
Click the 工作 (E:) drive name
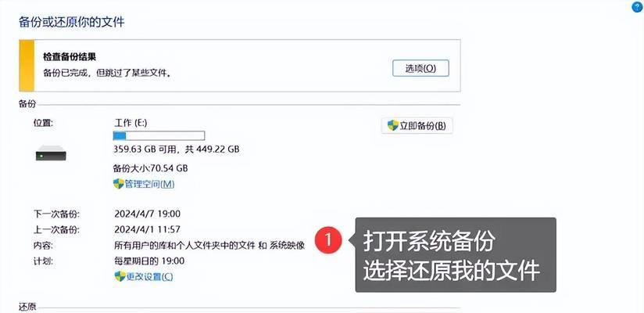[131, 123]
